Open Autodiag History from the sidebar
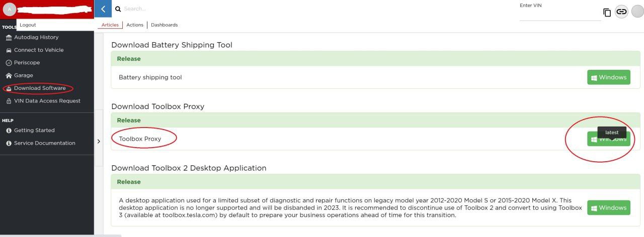The width and height of the screenshot is (644, 237). pyautogui.click(x=36, y=37)
